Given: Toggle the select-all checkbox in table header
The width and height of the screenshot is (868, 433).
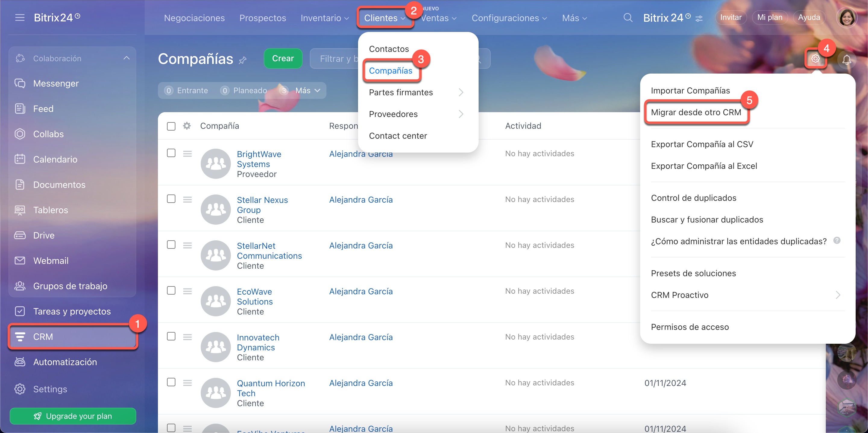Looking at the screenshot, I should (x=171, y=126).
